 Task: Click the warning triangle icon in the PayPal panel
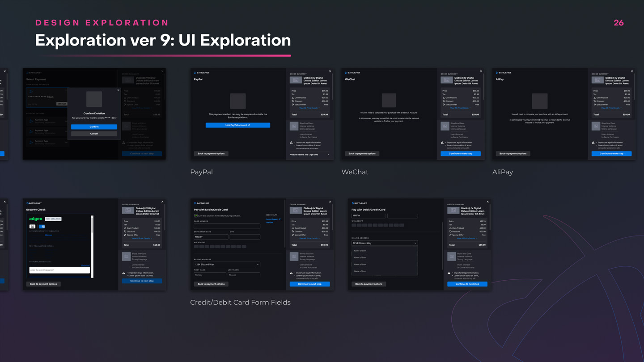click(291, 143)
